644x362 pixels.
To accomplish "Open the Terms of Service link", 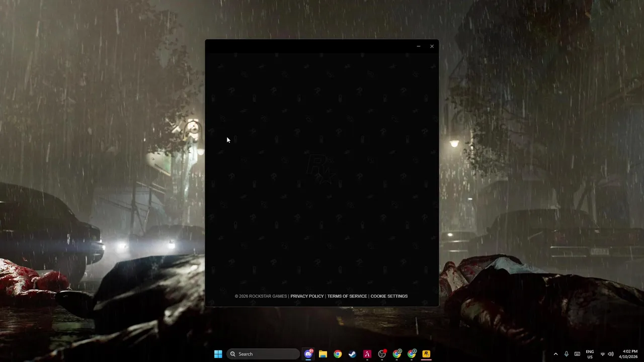I will (x=347, y=296).
